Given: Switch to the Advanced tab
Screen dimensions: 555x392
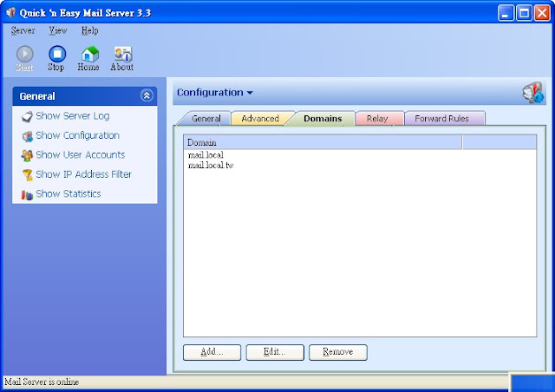Looking at the screenshot, I should (x=260, y=118).
